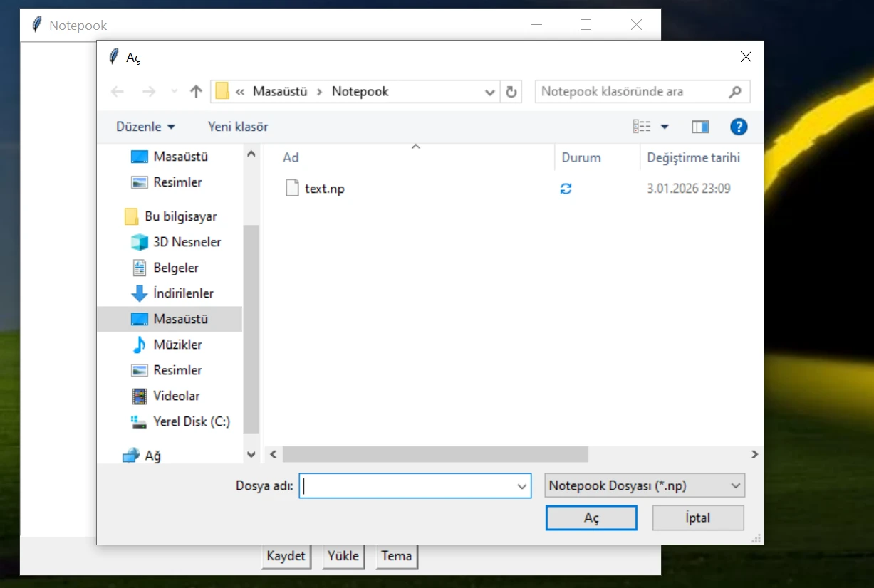This screenshot has width=874, height=588.
Task: Toggle the preview pane icon
Action: point(700,127)
